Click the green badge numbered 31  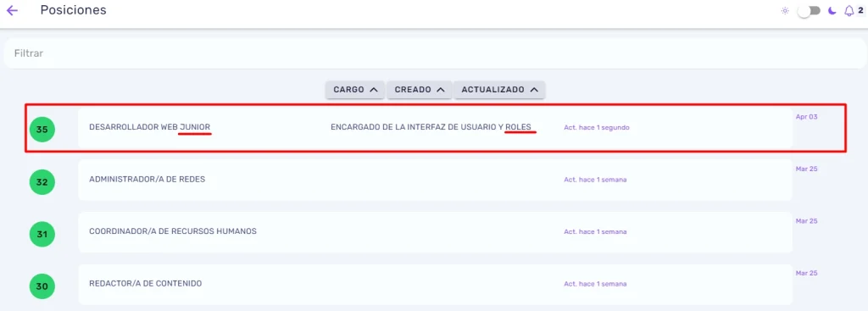42,234
